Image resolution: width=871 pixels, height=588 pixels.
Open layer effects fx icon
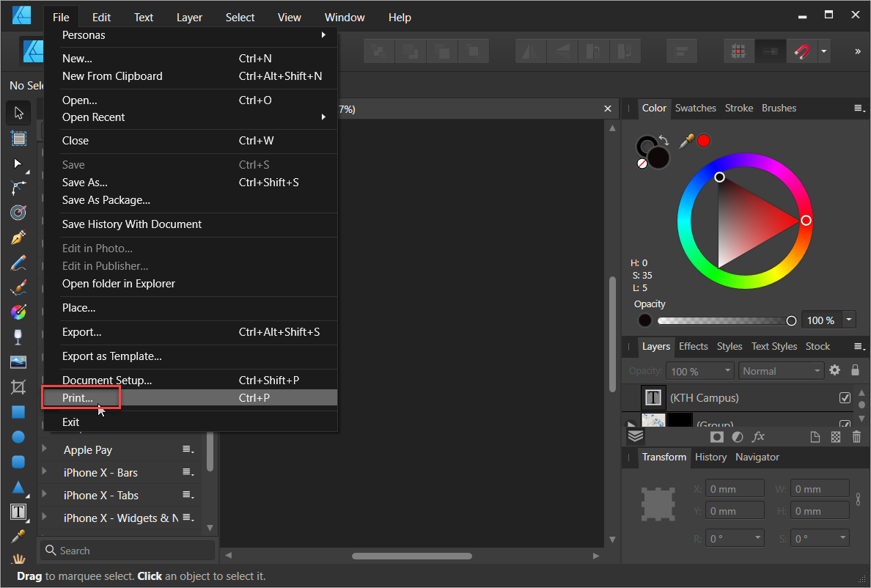[758, 437]
